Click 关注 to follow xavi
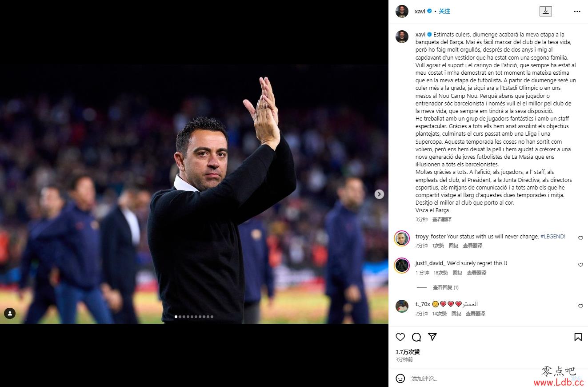588x387 pixels. pos(444,12)
